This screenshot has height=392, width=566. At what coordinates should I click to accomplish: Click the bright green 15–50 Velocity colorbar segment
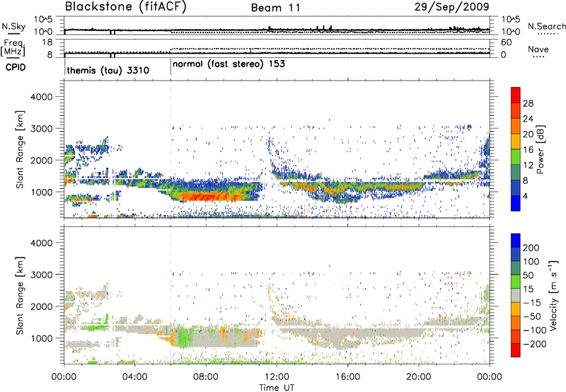[516, 282]
